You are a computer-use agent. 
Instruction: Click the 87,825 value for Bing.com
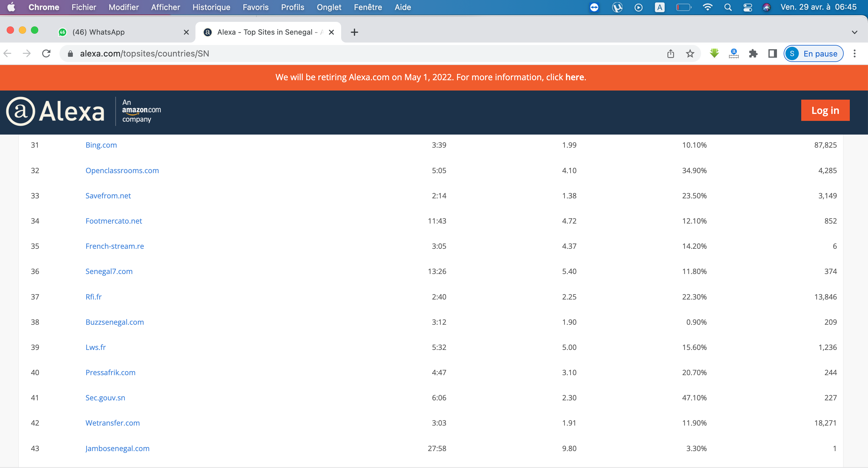tap(825, 145)
